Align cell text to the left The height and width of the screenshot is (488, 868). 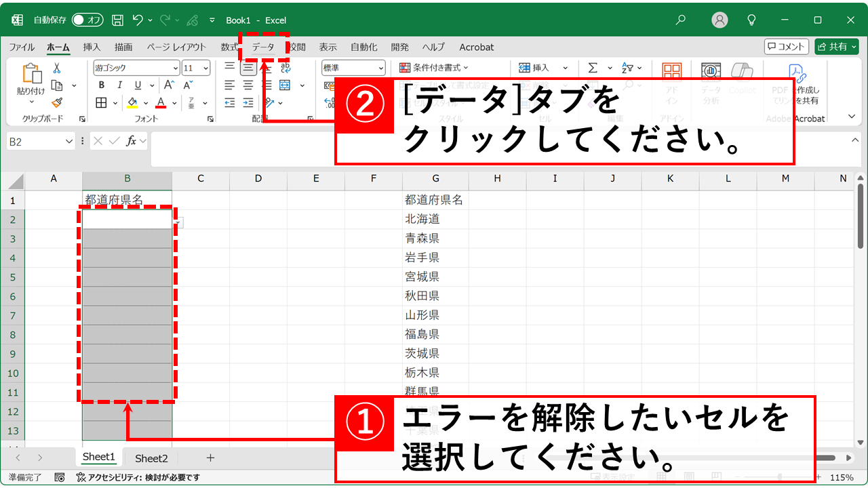230,85
